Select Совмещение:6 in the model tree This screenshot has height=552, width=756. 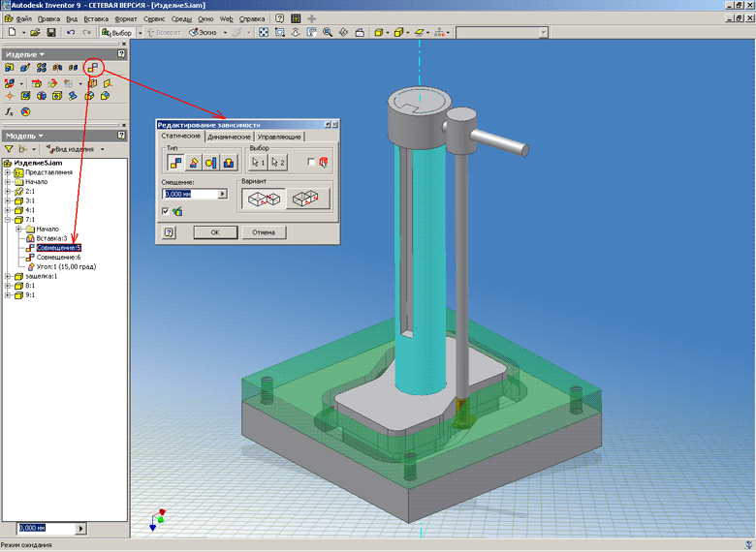tap(58, 258)
